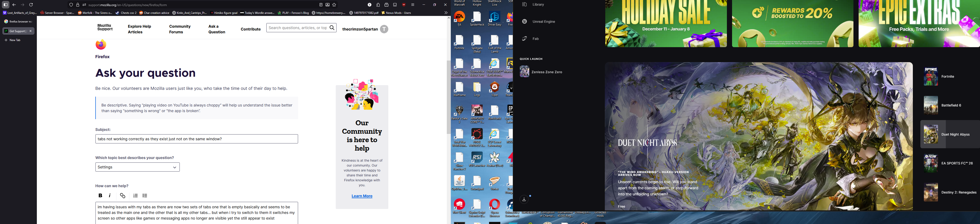
Task: Select the RSI Launcher desktop shortcut
Action: [x=477, y=160]
